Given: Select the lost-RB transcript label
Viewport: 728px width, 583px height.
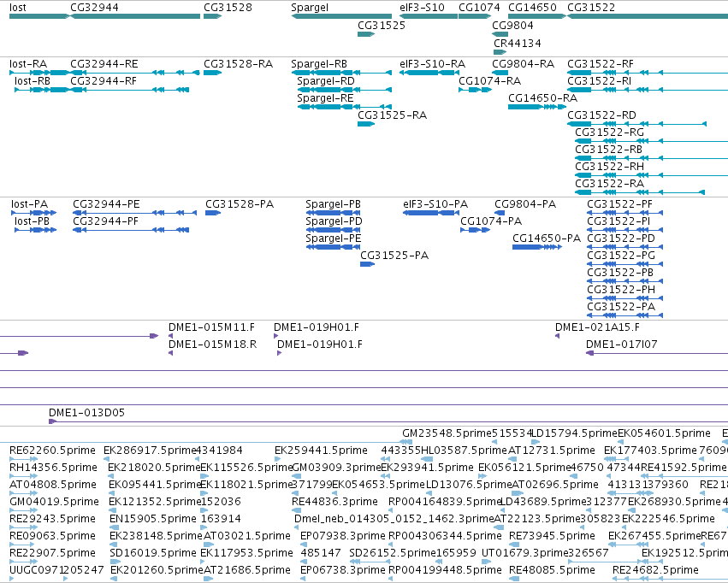Looking at the screenshot, I should tap(33, 81).
